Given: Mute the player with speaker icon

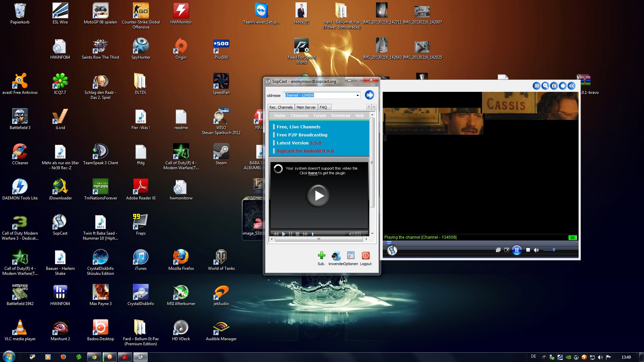Looking at the screenshot, I should (x=536, y=250).
